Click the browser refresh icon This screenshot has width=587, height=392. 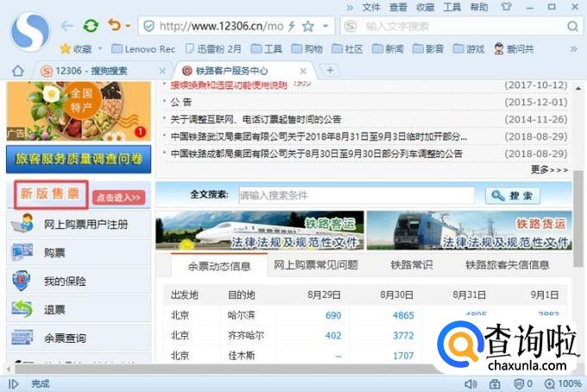[91, 26]
